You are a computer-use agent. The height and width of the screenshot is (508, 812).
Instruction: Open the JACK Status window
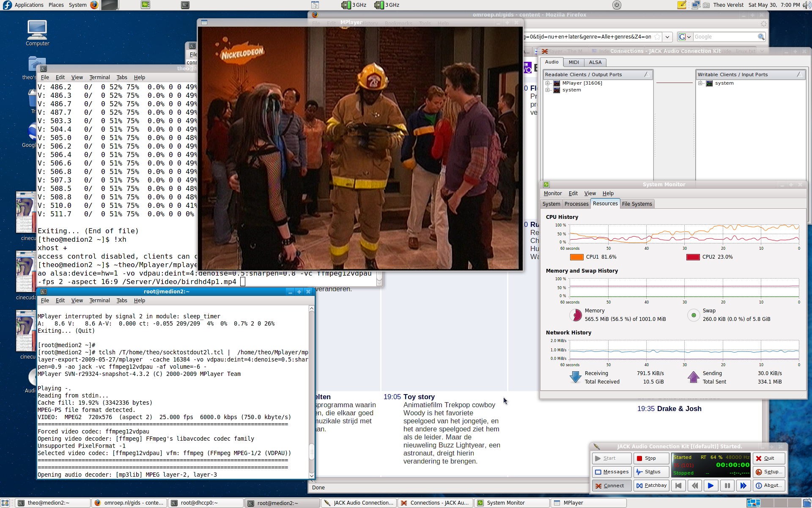click(x=651, y=472)
